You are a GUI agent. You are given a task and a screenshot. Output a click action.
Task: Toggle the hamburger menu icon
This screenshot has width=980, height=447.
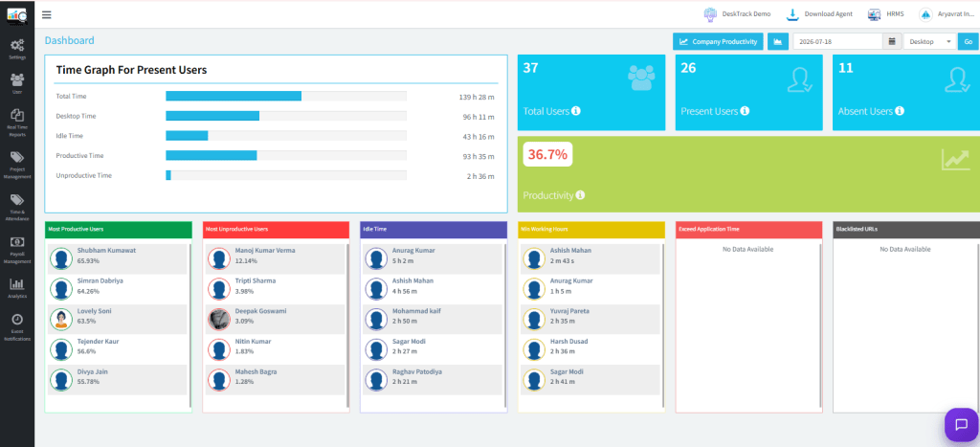click(x=46, y=15)
